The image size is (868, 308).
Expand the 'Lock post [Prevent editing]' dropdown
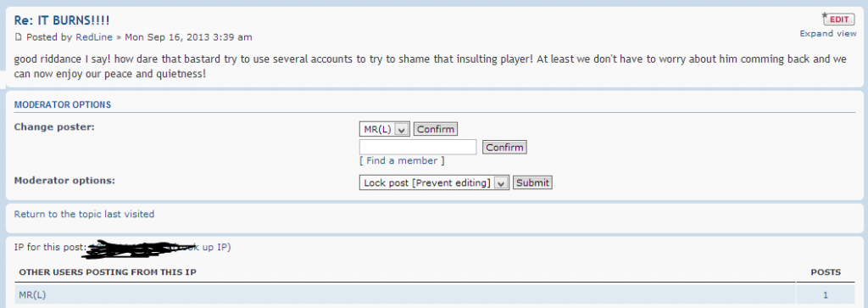[x=434, y=182]
